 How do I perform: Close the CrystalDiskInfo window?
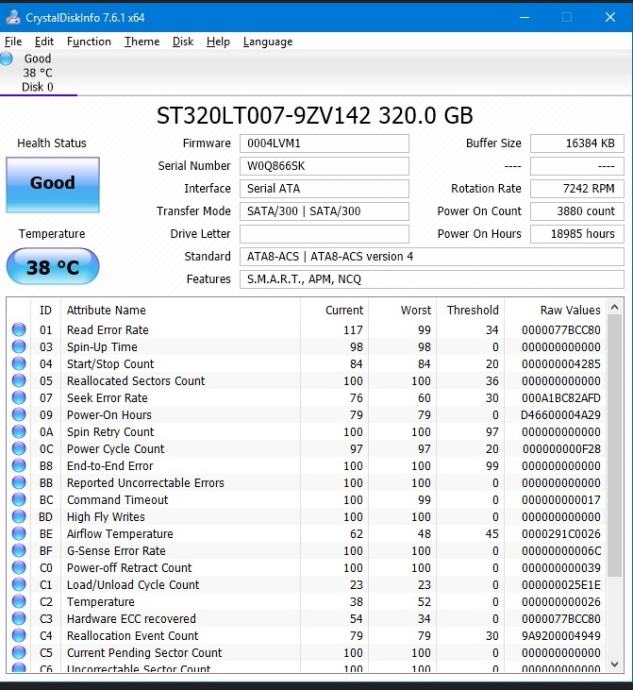tap(610, 18)
